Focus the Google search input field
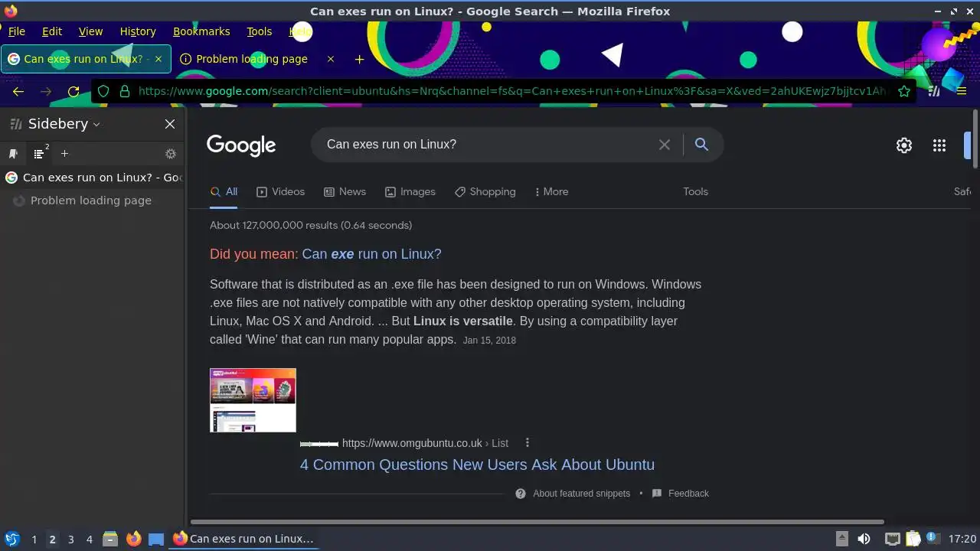The width and height of the screenshot is (980, 551). tap(487, 145)
